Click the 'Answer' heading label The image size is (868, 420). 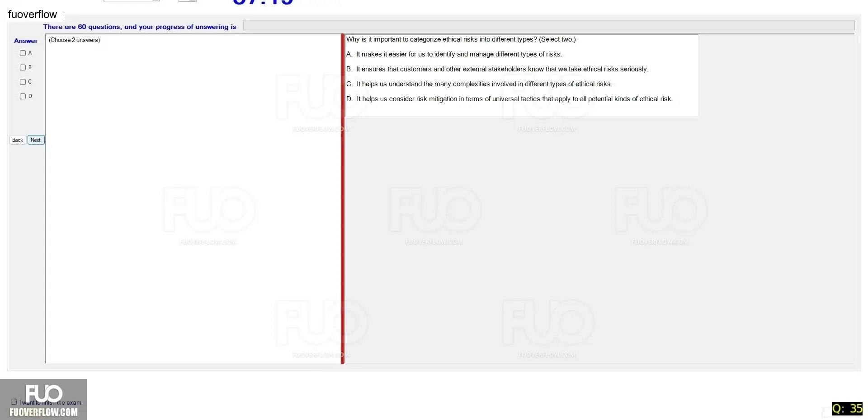(x=26, y=41)
